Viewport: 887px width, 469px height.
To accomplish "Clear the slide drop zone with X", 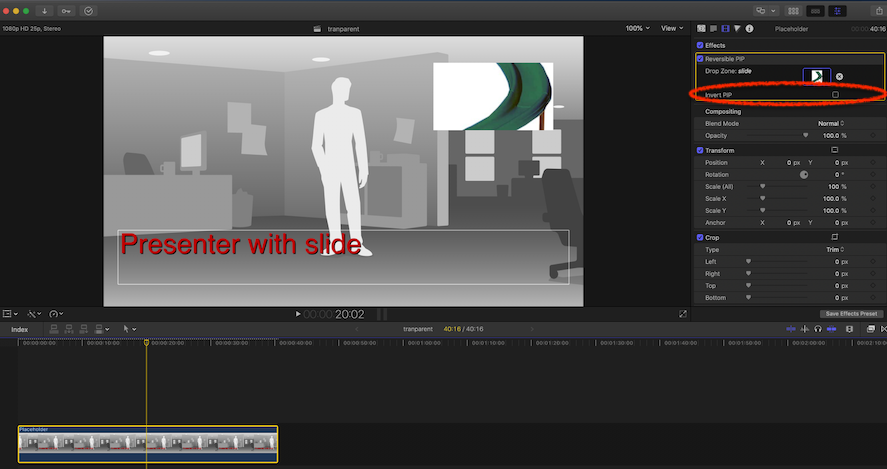I will click(839, 76).
